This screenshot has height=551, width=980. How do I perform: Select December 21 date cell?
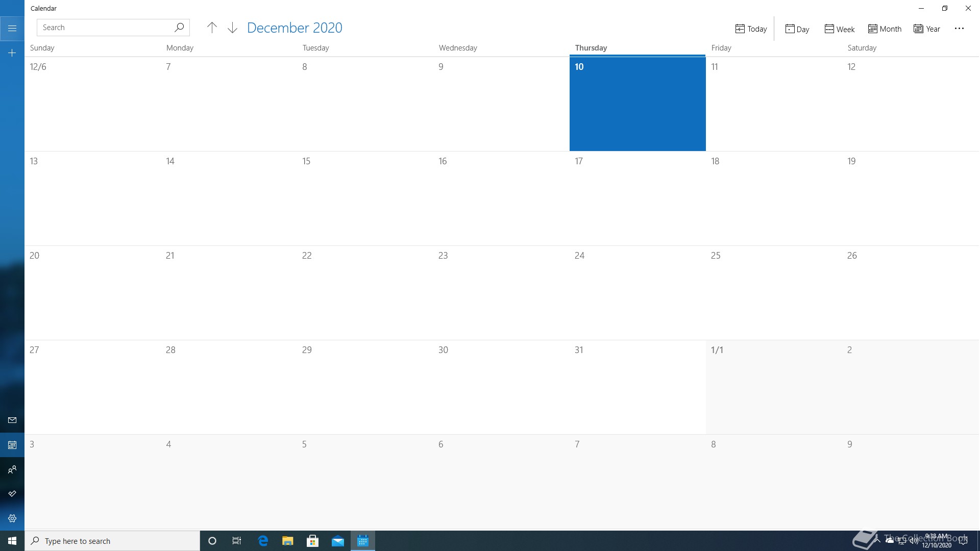click(229, 293)
